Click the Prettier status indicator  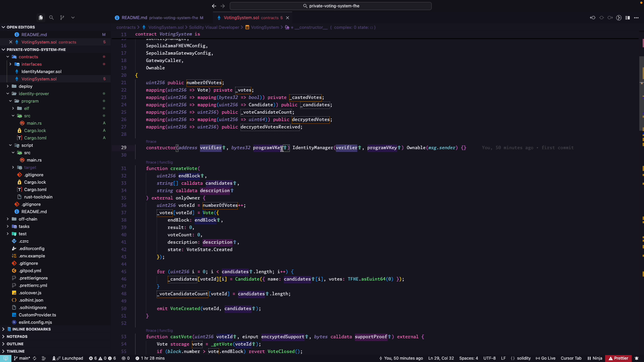pos(618,358)
